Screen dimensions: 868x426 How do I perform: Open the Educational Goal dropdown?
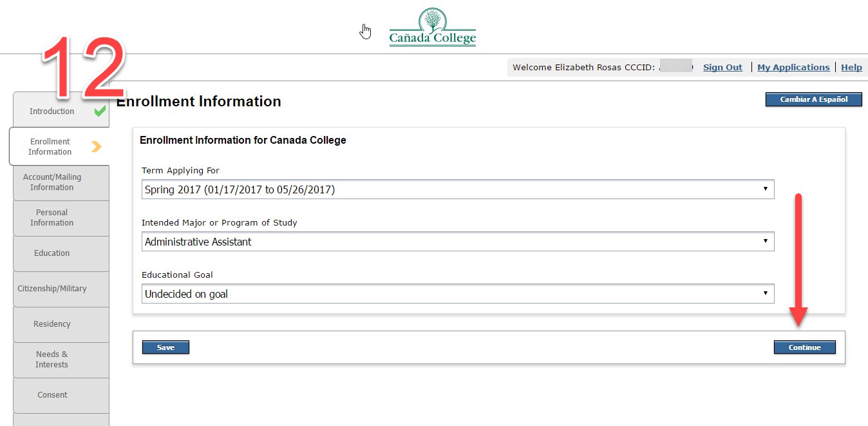click(x=457, y=294)
